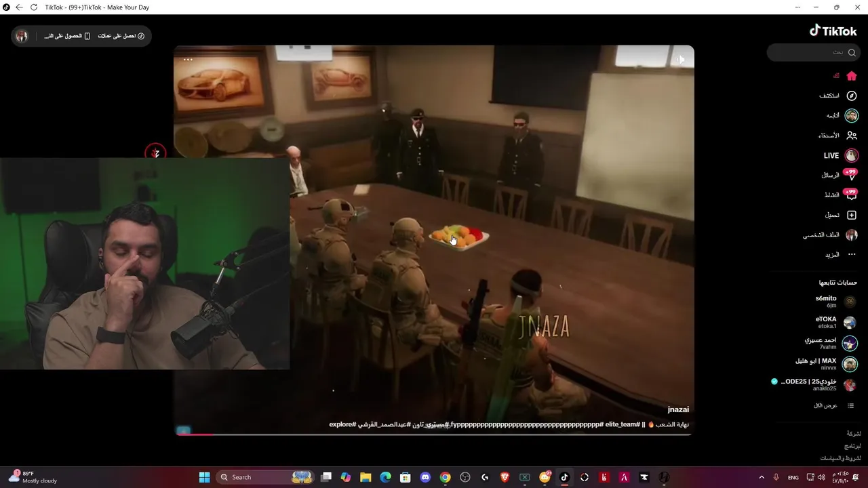Open Brave browser from the taskbar
Image resolution: width=868 pixels, height=488 pixels.
(x=505, y=477)
